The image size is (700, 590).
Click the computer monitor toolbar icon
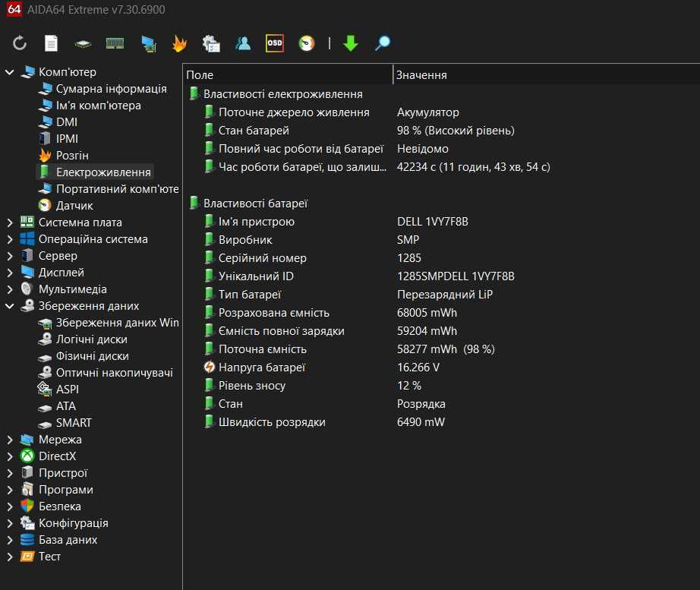pos(148,44)
